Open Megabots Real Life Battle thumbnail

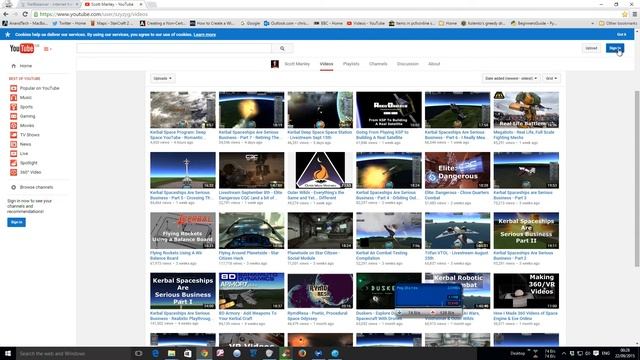click(x=526, y=110)
